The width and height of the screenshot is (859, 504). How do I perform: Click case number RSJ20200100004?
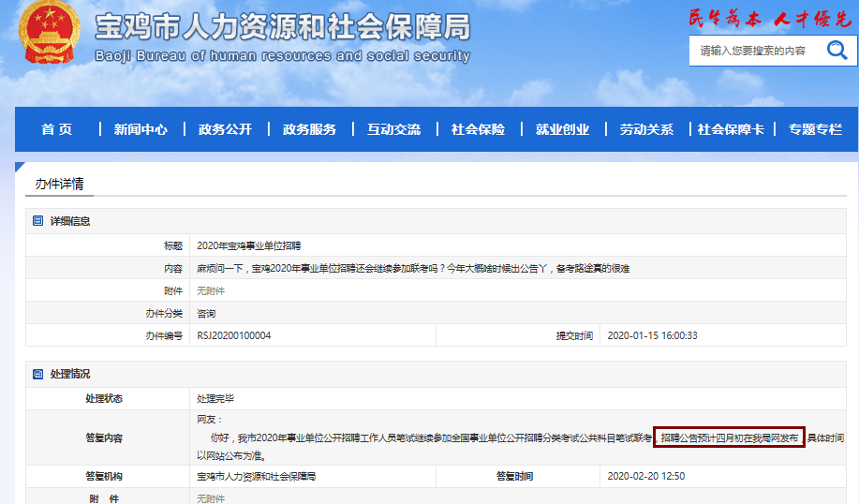[234, 335]
